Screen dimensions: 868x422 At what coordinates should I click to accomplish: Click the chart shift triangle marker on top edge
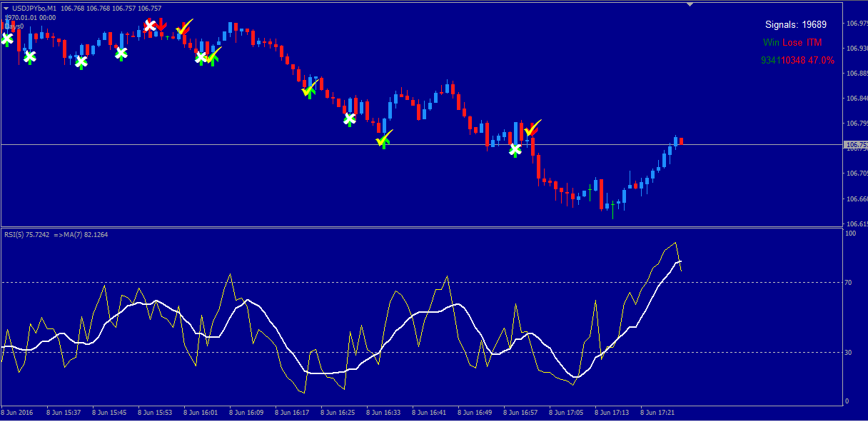(690, 4)
